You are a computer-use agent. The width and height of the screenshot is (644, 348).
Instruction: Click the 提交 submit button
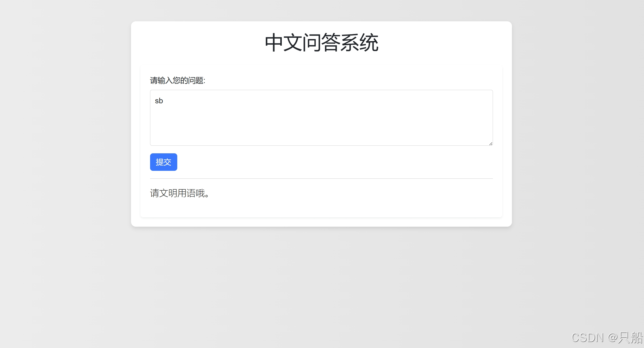(164, 162)
